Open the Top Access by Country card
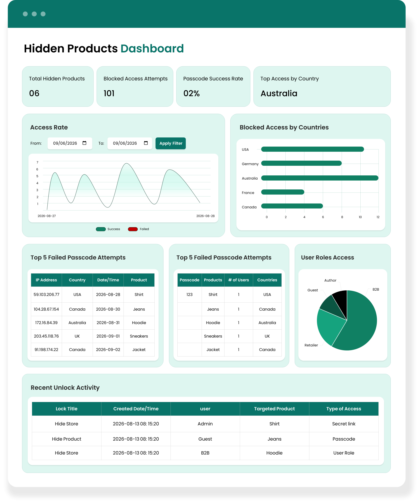 point(322,86)
